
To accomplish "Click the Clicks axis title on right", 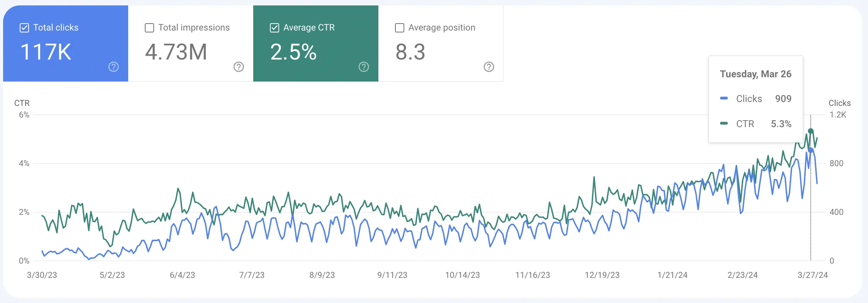I will click(840, 103).
